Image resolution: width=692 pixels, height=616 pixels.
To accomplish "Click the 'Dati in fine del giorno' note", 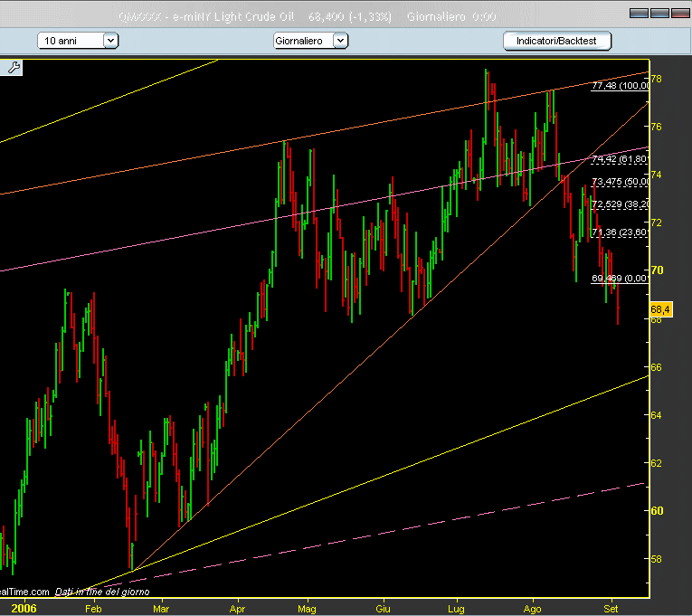I will coord(100,592).
